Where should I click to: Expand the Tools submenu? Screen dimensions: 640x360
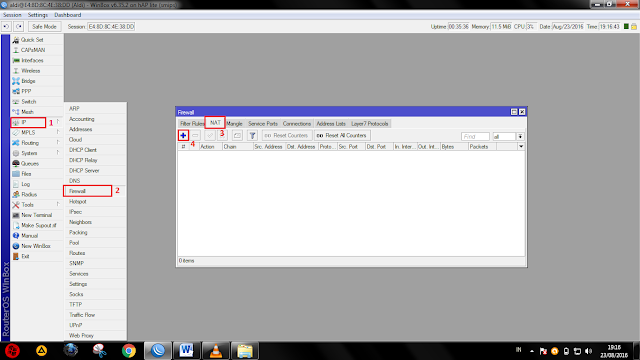coord(37,205)
